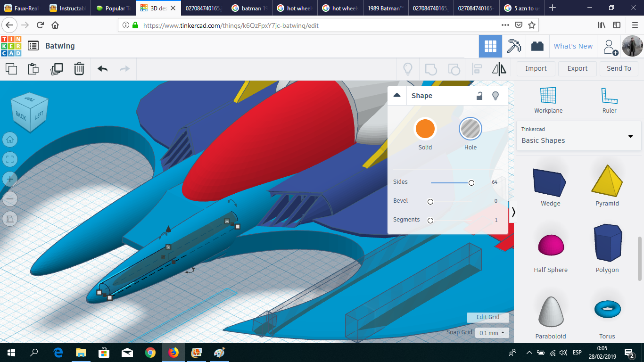Click the Align tool icon
Screen dimensions: 644x362
[x=476, y=69]
